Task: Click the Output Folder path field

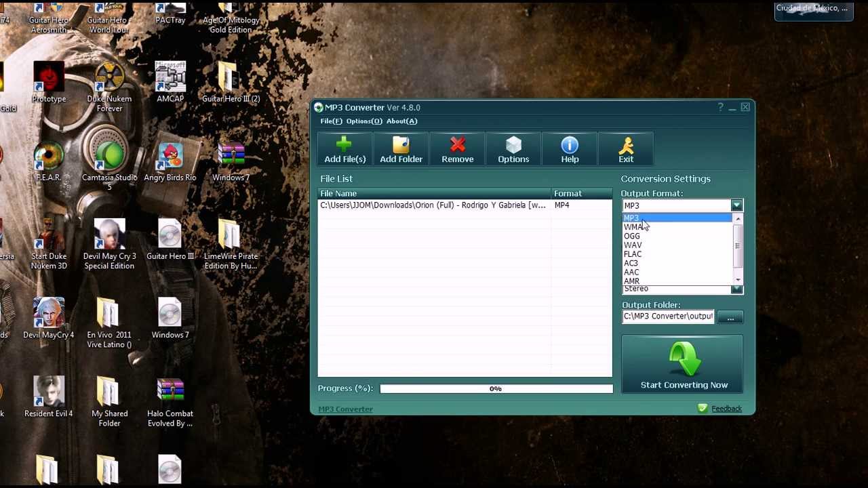Action: pos(668,317)
